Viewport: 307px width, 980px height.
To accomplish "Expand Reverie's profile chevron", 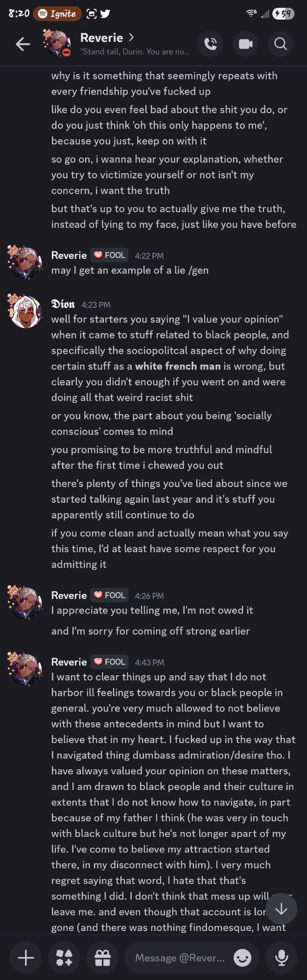I will [131, 37].
